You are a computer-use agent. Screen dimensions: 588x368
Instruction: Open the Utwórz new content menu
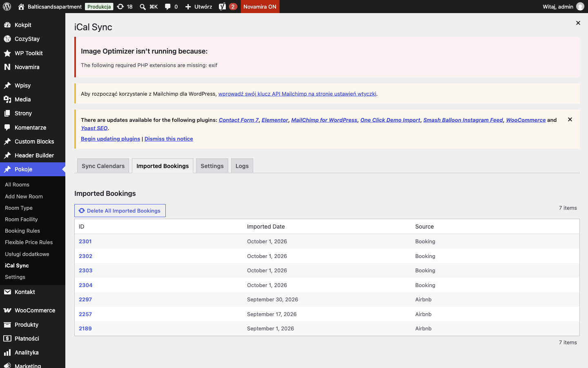pos(198,7)
